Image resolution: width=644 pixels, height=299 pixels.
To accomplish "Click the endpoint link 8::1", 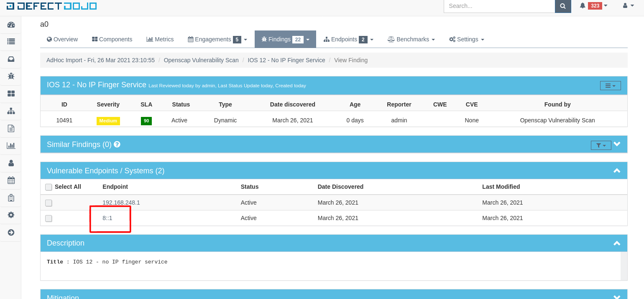I will pos(107,218).
